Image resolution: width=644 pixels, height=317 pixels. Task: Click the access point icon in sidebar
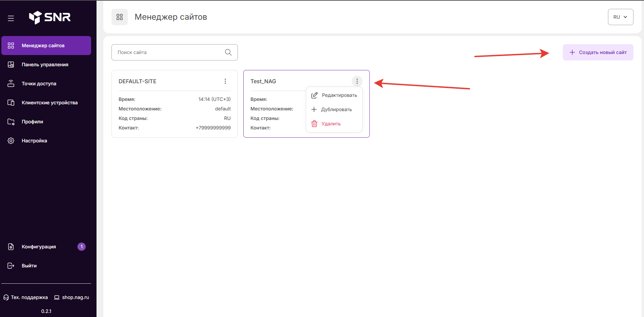(11, 84)
